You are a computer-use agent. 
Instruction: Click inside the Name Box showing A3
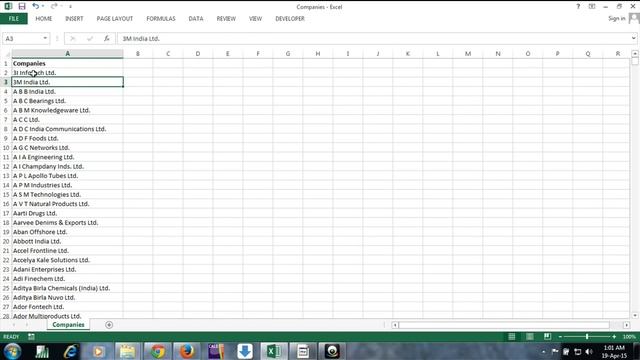(22, 38)
